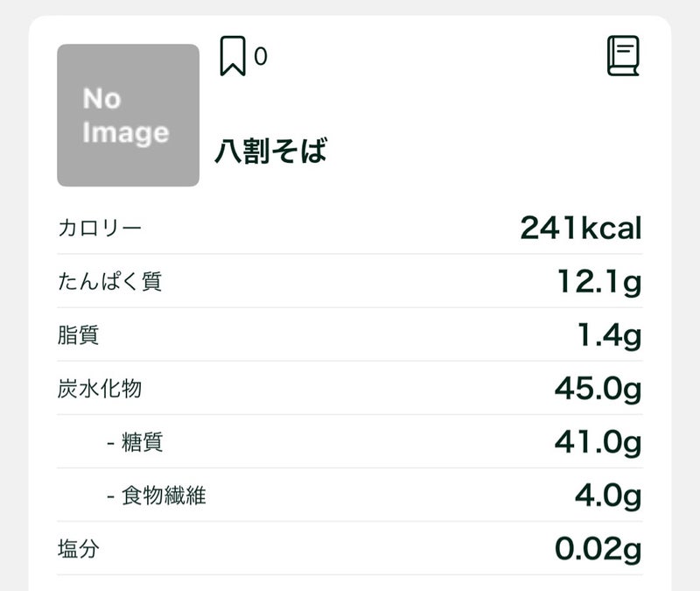Image resolution: width=700 pixels, height=591 pixels.
Task: Bookmark the 八割そば food item
Action: [x=232, y=56]
